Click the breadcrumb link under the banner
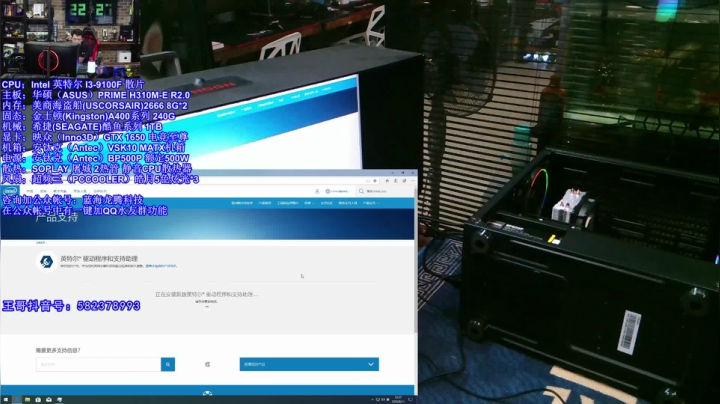This screenshot has width=720, height=404. click(x=40, y=242)
